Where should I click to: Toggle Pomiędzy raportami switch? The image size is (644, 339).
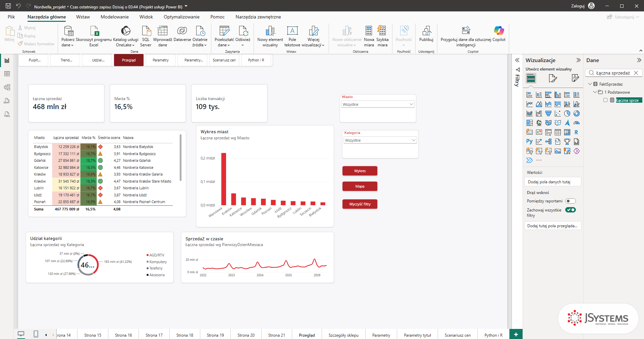tap(571, 201)
